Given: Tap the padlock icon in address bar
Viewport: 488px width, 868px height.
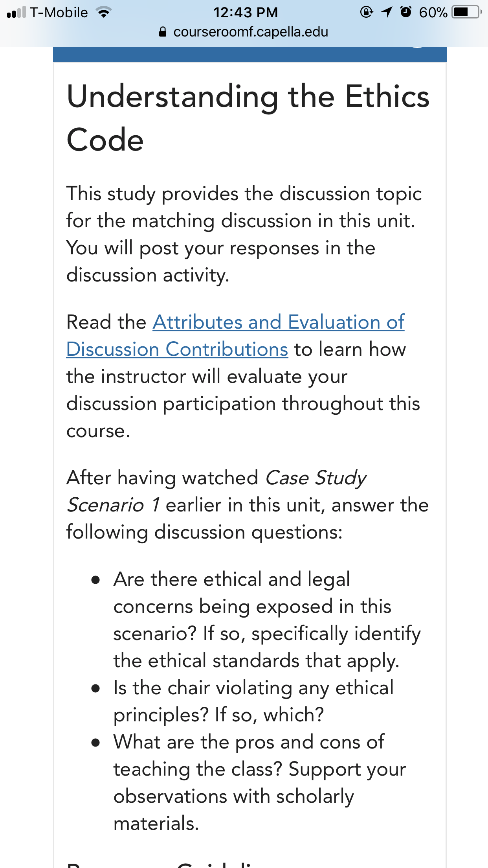Looking at the screenshot, I should (163, 32).
